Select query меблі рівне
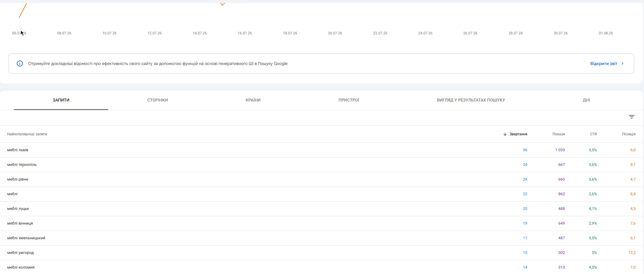The width and height of the screenshot is (644, 274). tap(18, 179)
